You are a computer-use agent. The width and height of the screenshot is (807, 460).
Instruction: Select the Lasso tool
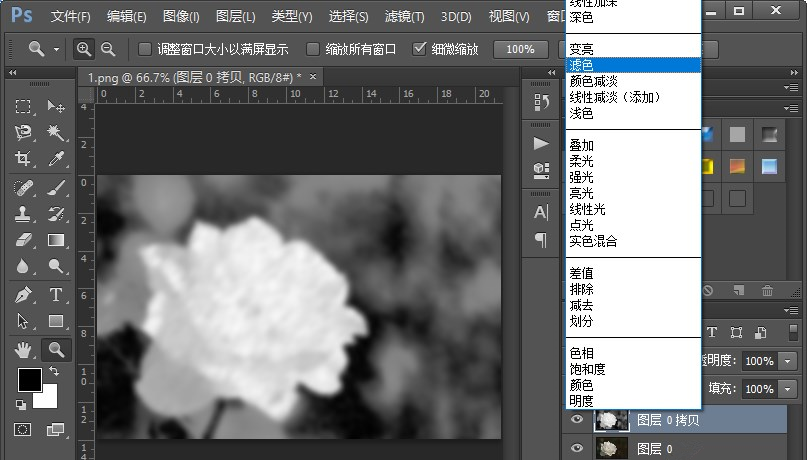coord(23,132)
